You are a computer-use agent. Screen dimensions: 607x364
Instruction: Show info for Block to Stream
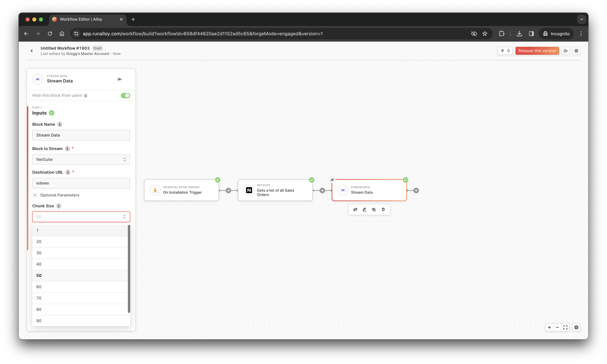(x=67, y=149)
